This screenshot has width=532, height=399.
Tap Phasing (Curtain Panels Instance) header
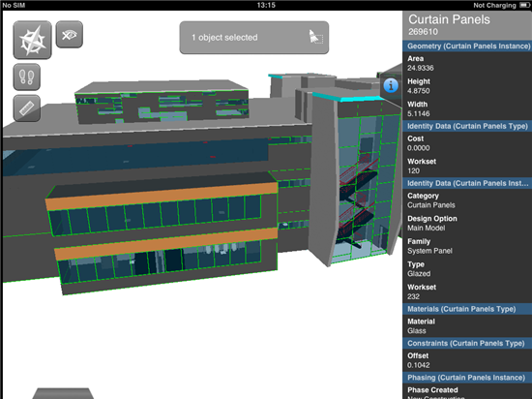click(467, 378)
